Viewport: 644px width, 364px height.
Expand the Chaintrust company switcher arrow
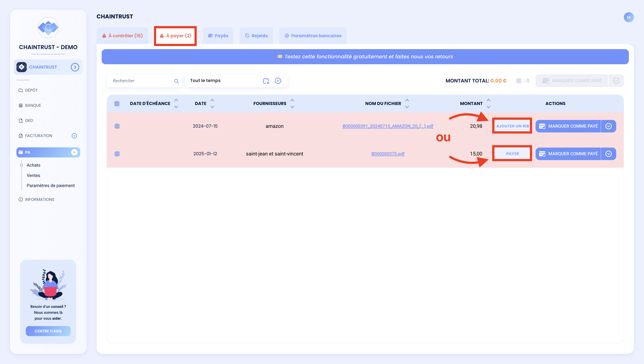(75, 67)
